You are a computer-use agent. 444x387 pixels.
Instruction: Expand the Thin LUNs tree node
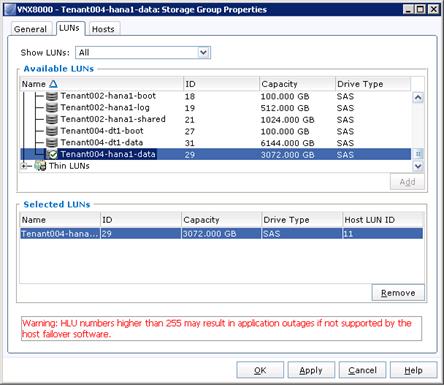click(24, 166)
